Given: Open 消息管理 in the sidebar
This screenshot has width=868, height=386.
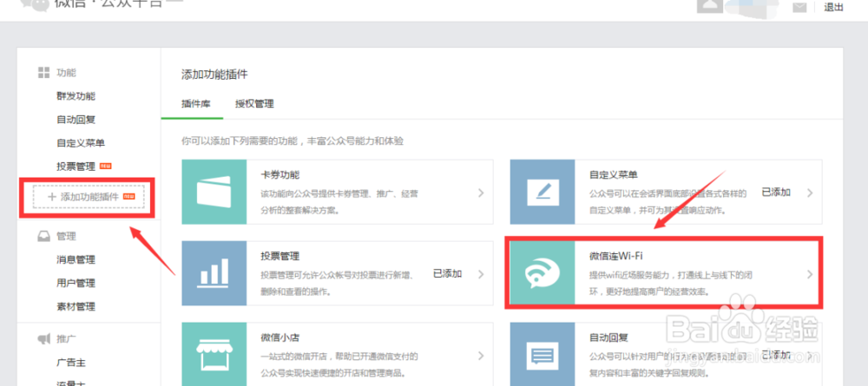Looking at the screenshot, I should point(76,259).
